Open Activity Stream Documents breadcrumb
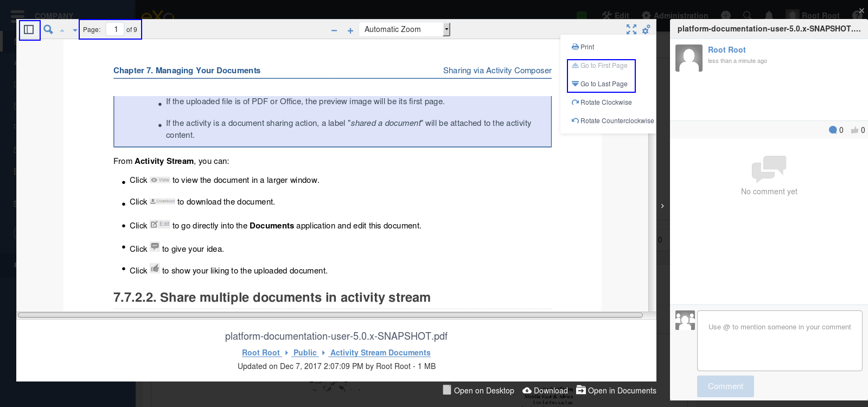Viewport: 868px width, 407px height. click(x=380, y=353)
